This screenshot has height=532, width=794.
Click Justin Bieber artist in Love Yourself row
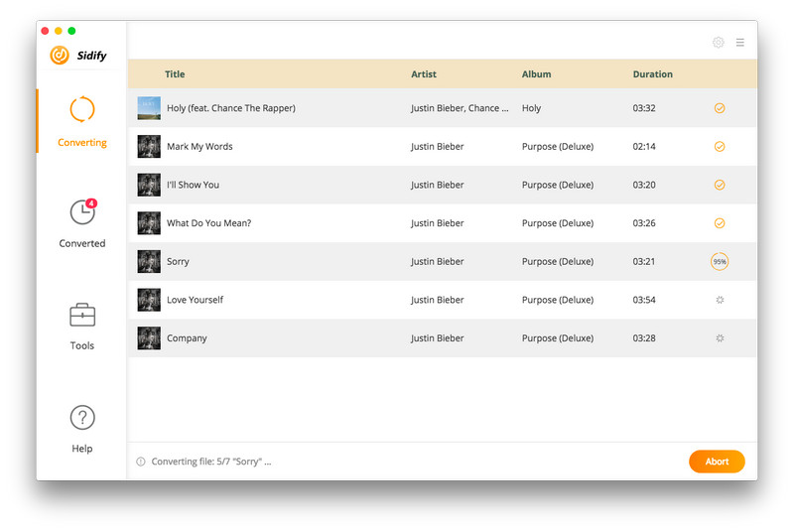pos(437,300)
